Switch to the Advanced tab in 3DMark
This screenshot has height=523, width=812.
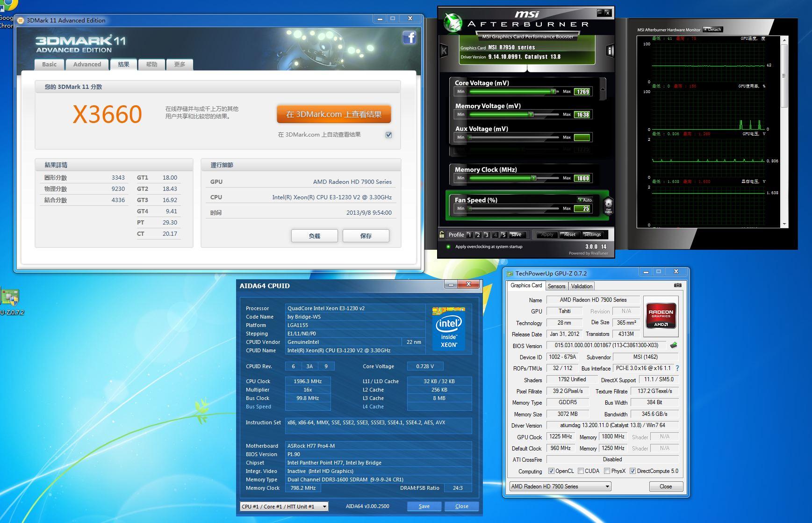click(87, 65)
